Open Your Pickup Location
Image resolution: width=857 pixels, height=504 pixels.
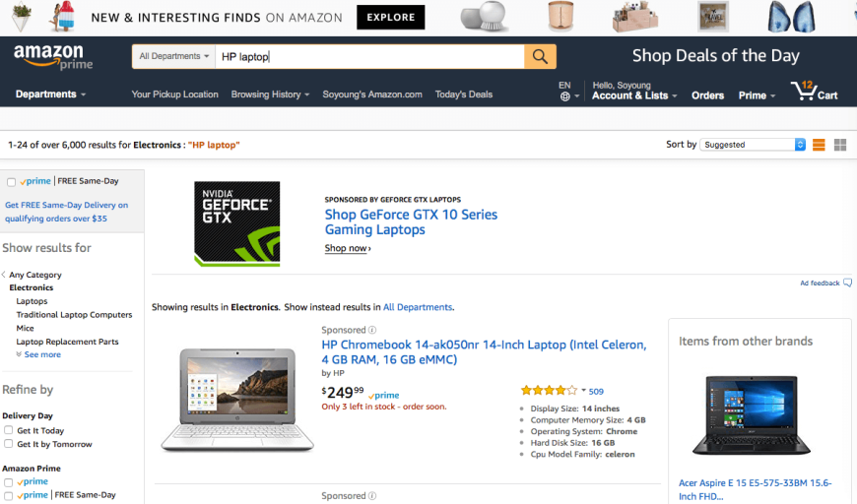point(175,94)
